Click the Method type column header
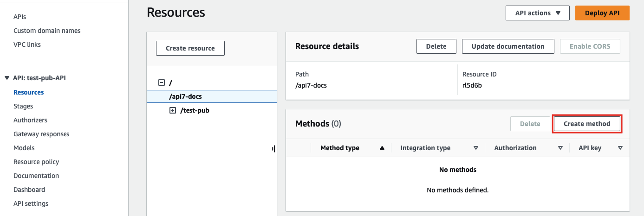The height and width of the screenshot is (216, 644). [x=340, y=148]
